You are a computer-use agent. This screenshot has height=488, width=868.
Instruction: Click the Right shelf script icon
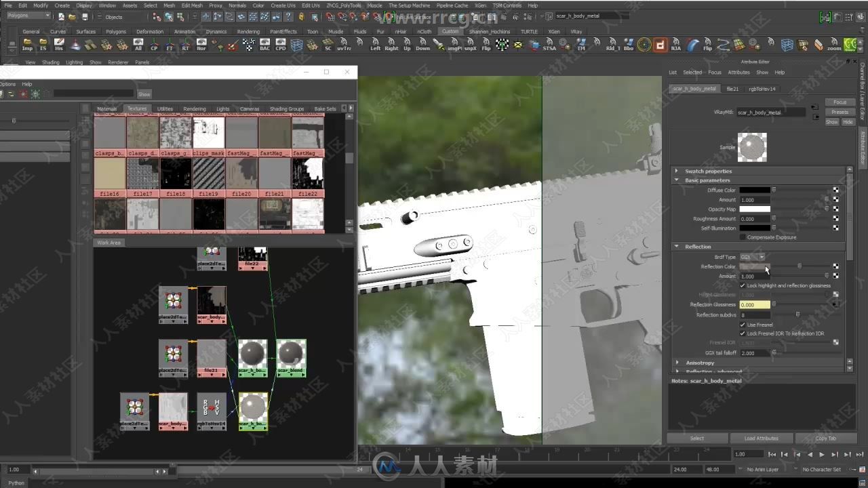pos(391,45)
